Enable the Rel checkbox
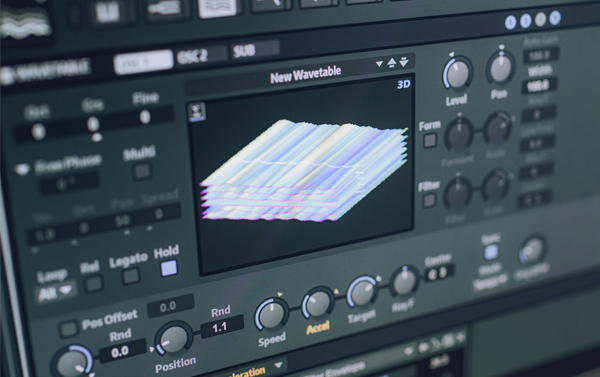 (x=93, y=284)
